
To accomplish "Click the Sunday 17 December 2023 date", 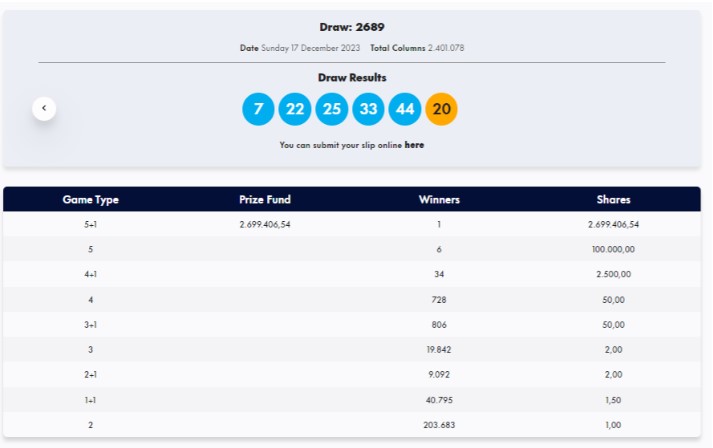I will point(310,48).
